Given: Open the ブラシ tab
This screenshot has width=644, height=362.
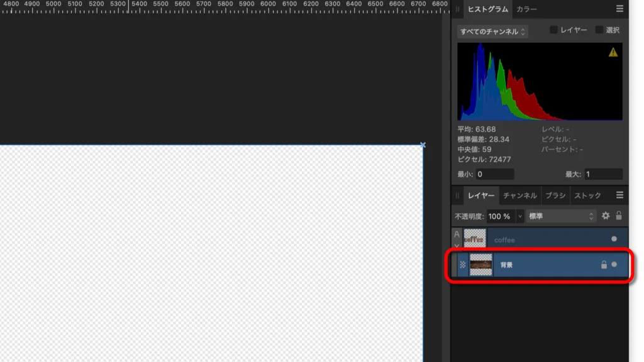Looking at the screenshot, I should click(555, 195).
